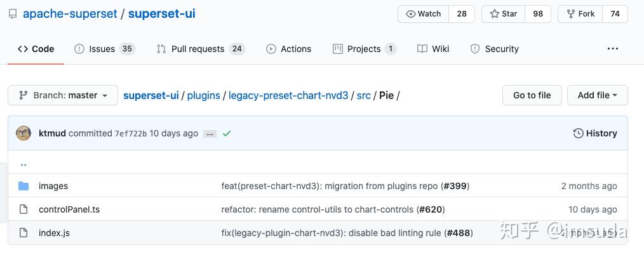View commit History link

tap(595, 133)
